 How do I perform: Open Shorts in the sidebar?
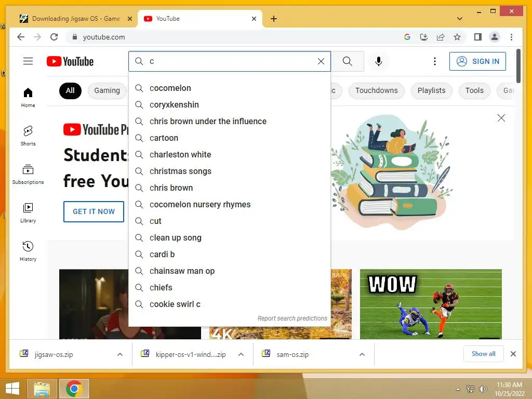tap(28, 136)
